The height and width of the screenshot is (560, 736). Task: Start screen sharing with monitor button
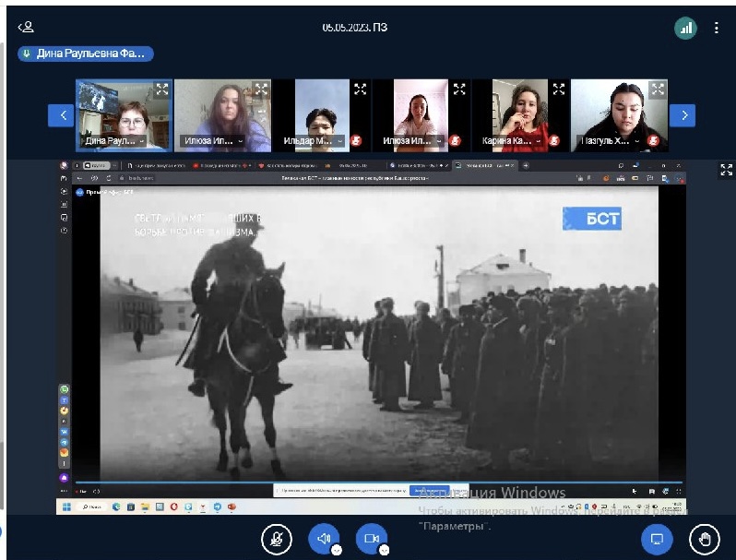(657, 538)
